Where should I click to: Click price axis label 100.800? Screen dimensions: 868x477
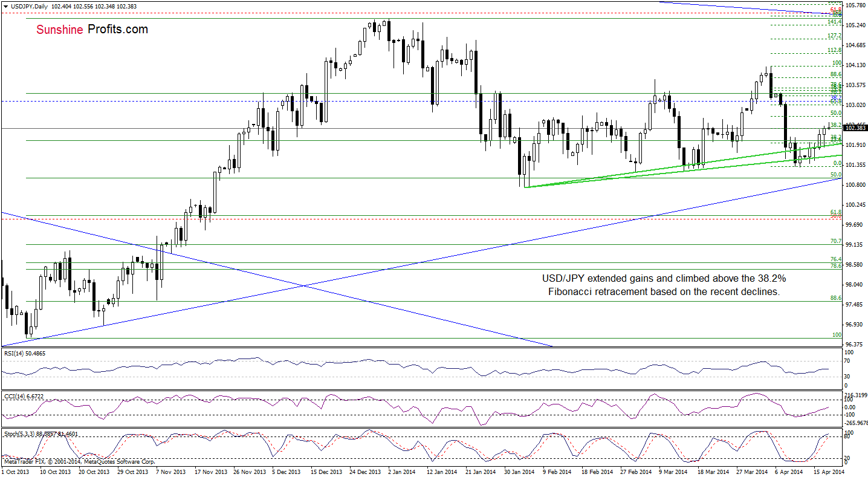[856, 185]
